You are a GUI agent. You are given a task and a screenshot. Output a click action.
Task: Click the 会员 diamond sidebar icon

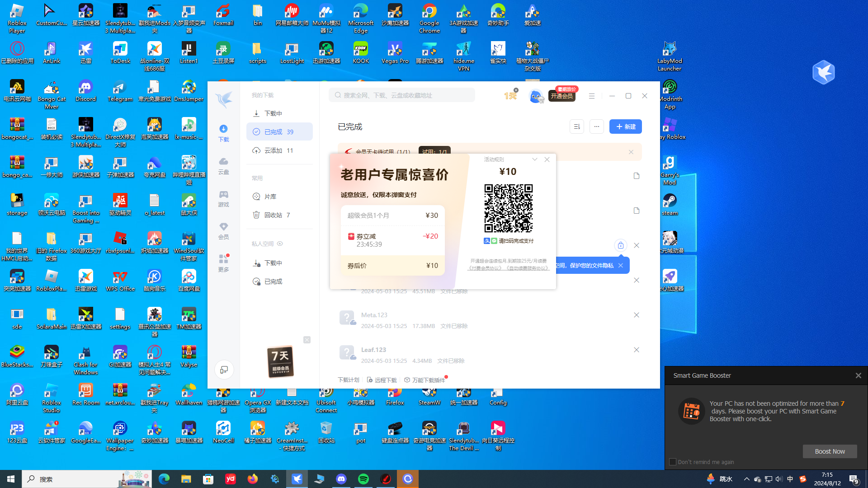click(x=223, y=230)
